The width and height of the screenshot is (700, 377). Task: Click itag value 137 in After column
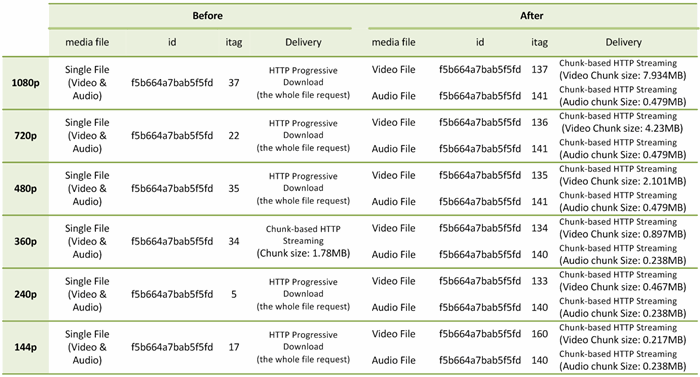(539, 70)
